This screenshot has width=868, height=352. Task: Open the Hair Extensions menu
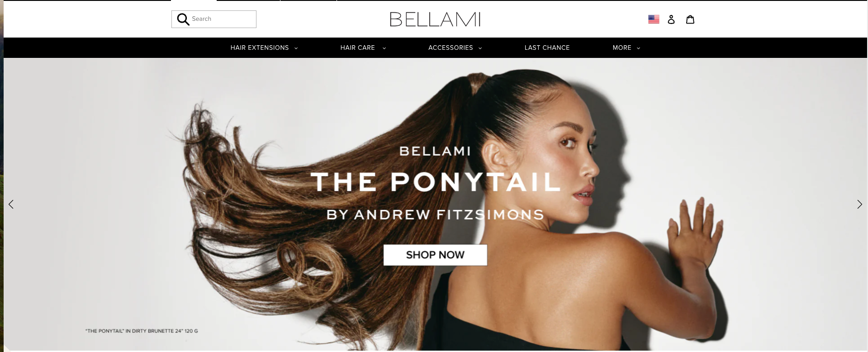[260, 48]
